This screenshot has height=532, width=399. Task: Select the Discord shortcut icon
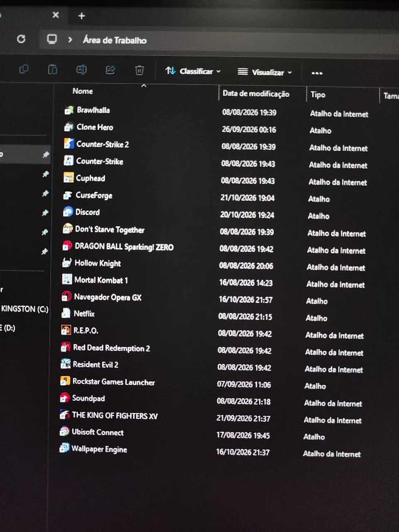coord(68,212)
